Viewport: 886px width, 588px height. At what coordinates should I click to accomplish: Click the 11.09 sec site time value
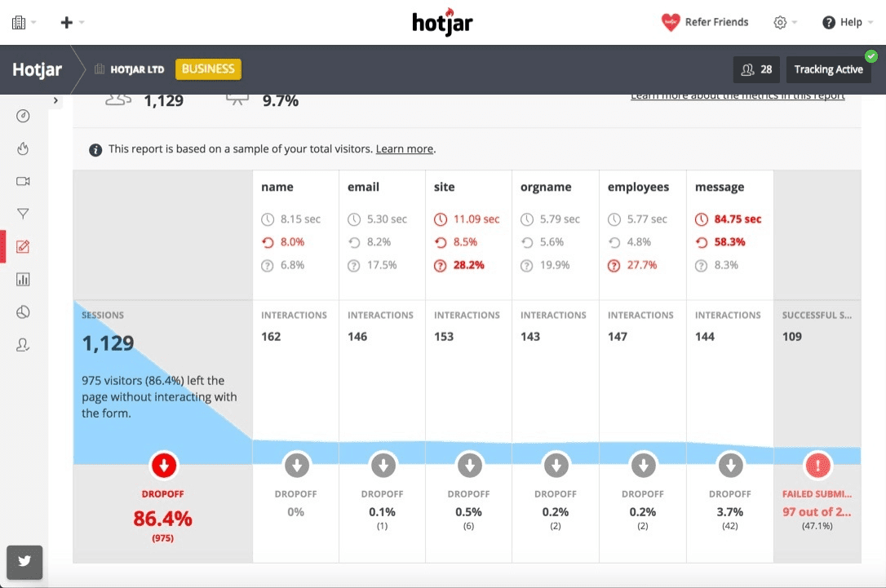(476, 219)
